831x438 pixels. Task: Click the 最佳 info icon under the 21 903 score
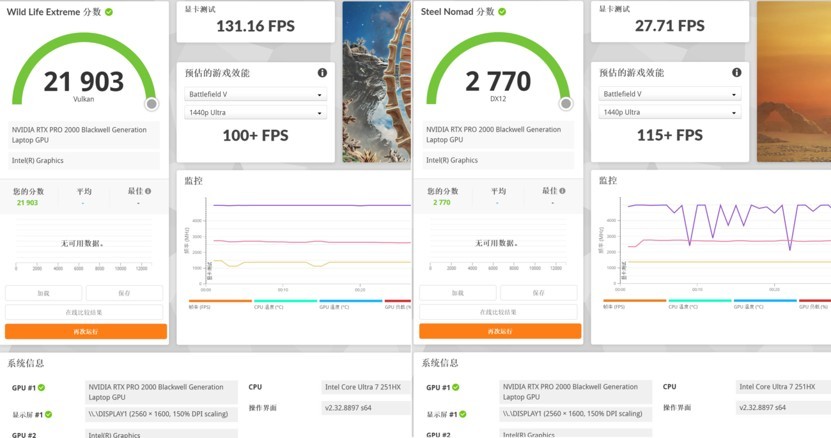pyautogui.click(x=148, y=191)
